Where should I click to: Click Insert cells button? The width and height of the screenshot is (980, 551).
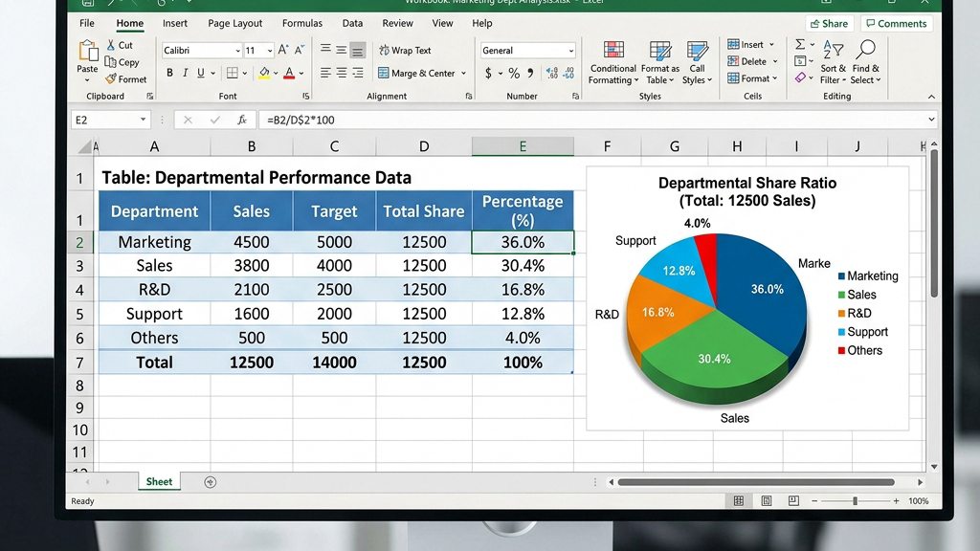point(745,44)
